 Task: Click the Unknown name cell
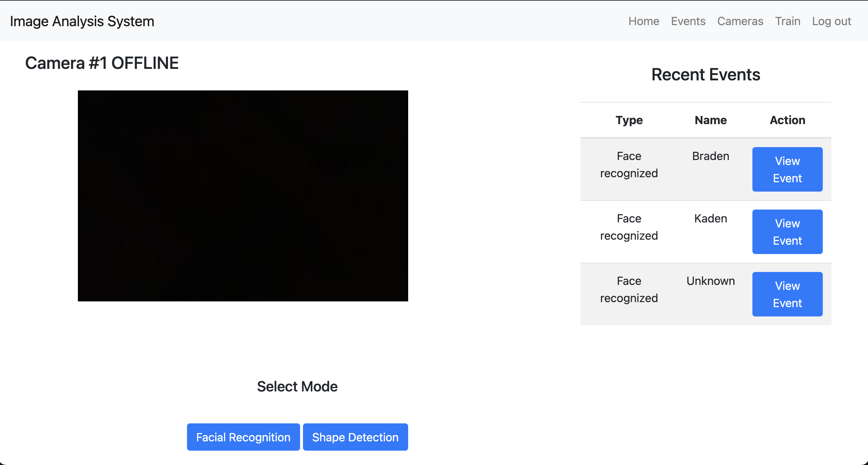710,281
